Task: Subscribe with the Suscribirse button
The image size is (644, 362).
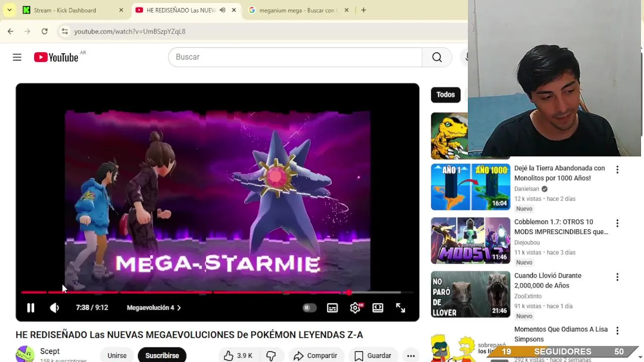Action: (x=162, y=355)
